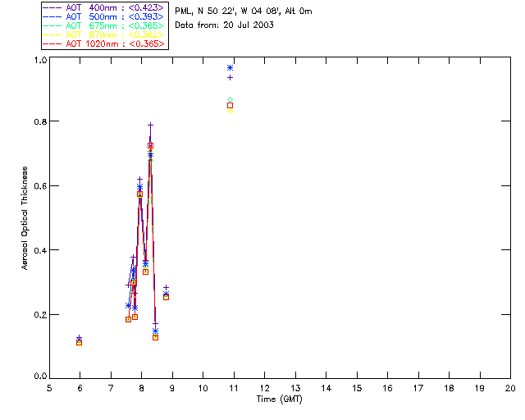Click the red square marker at the 0.72 peak
This screenshot has height=420, width=525.
151,146
